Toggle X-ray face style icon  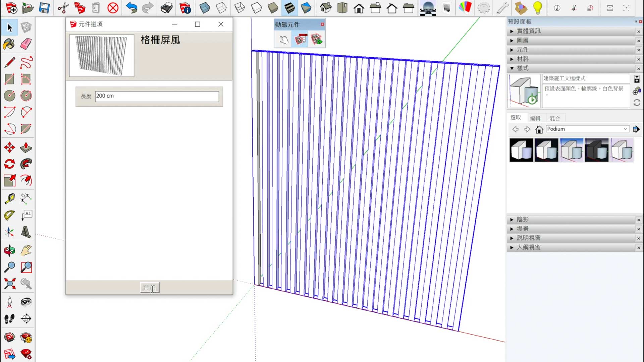click(205, 8)
